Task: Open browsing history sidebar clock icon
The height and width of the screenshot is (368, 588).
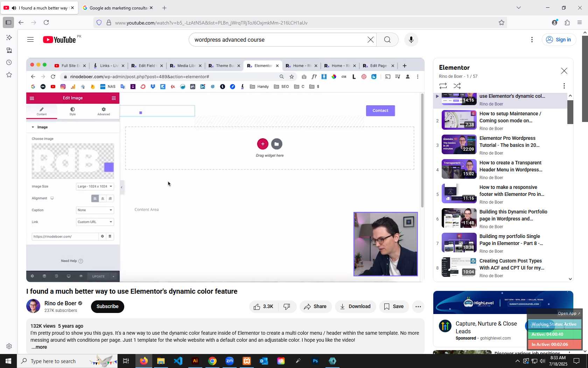Action: pos(9,62)
